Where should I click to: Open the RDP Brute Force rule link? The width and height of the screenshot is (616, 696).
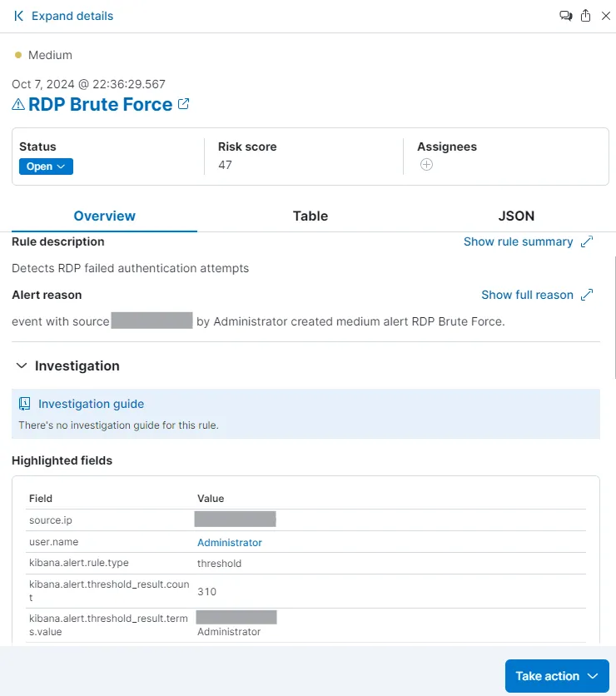(x=100, y=104)
